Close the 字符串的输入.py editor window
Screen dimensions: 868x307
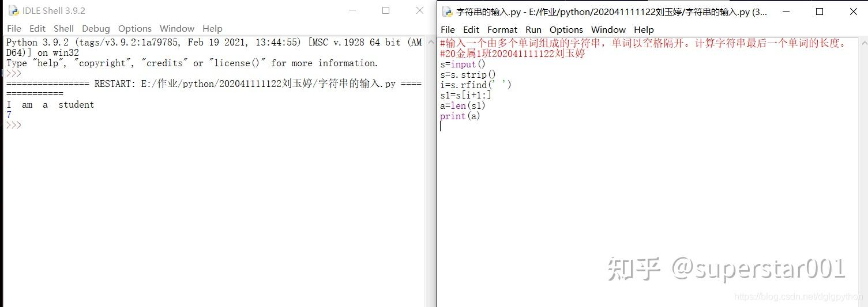(853, 12)
